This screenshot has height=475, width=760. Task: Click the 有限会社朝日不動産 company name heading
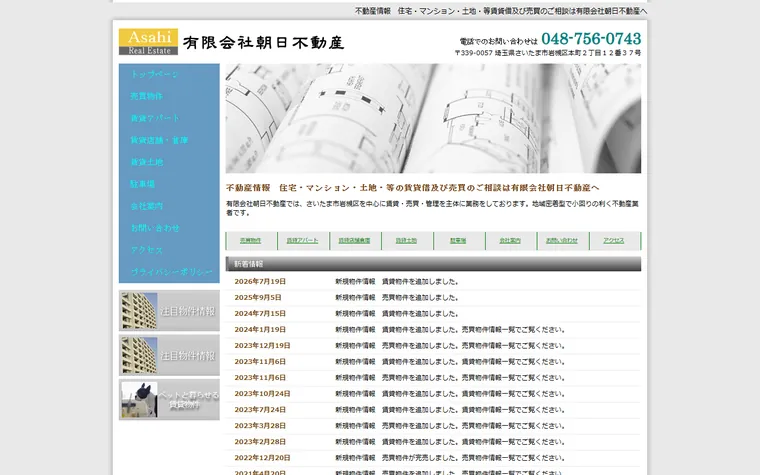tap(264, 43)
